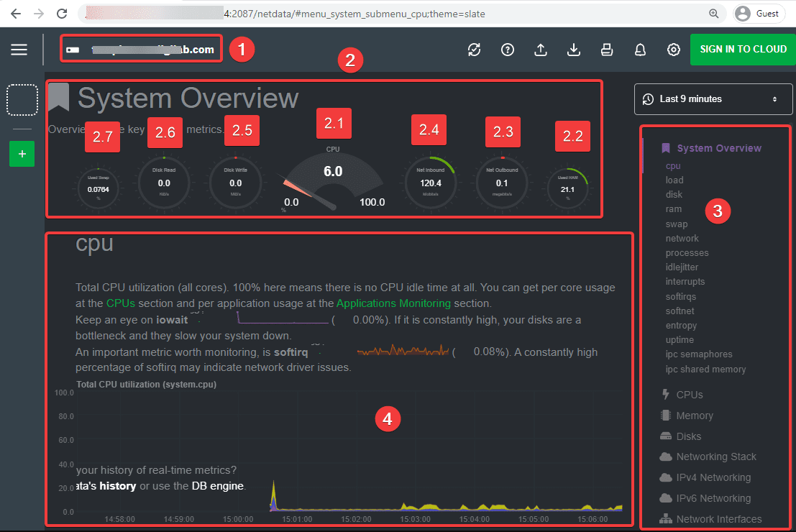Viewport: 796px width, 532px height.
Task: Open dashboard settings via the gear icon
Action: tap(673, 50)
